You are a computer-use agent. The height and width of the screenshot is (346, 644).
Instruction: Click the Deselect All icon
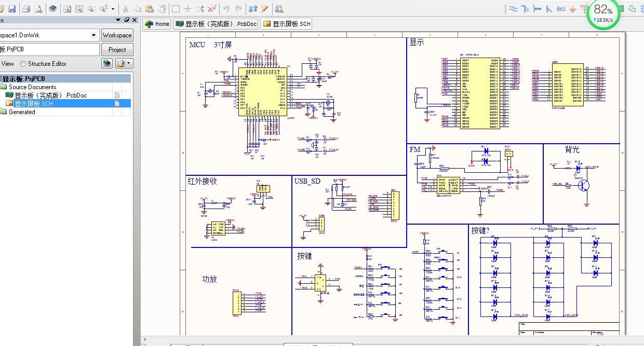click(199, 8)
